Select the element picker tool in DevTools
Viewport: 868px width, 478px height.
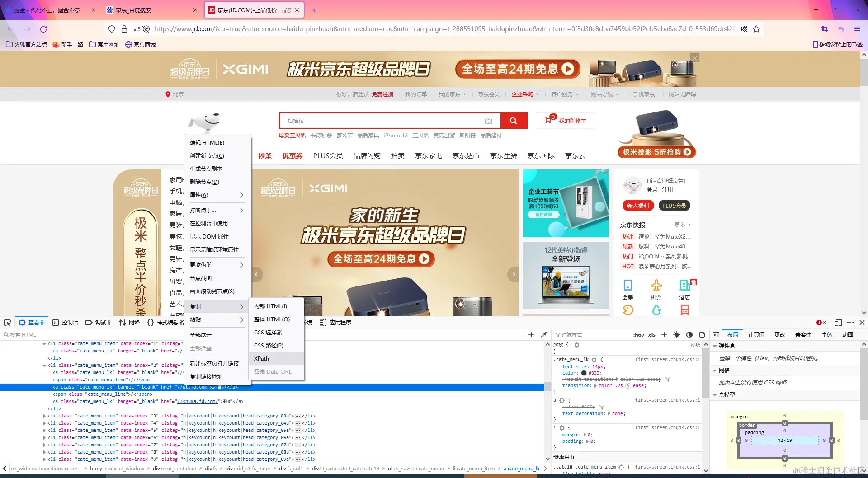point(7,322)
